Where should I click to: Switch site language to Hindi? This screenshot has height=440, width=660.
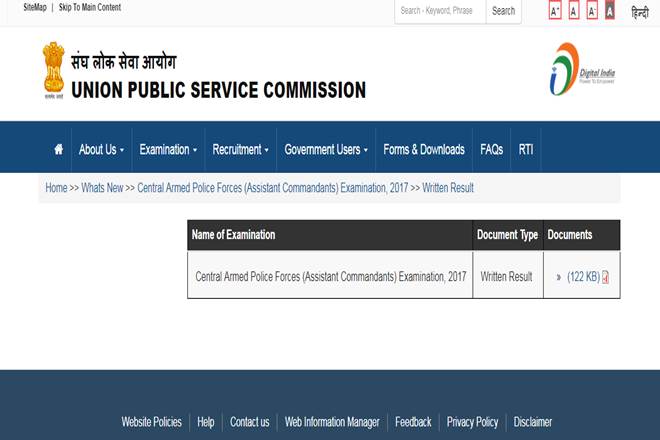(x=639, y=12)
